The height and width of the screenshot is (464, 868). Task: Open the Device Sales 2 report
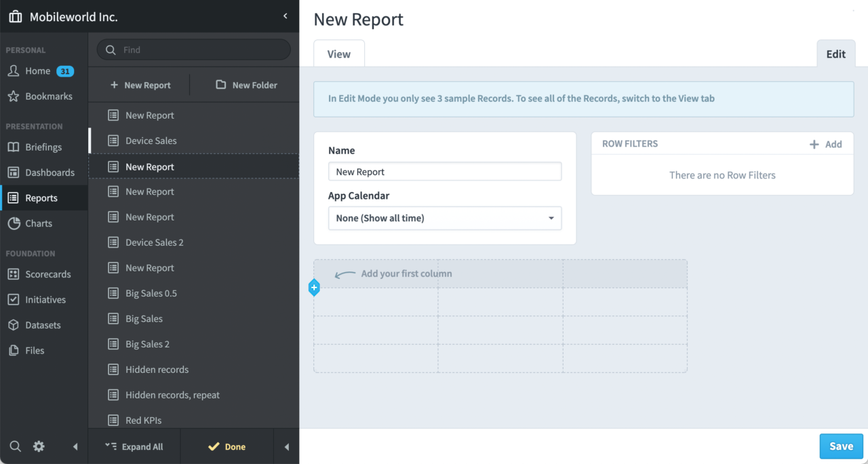[x=156, y=242]
